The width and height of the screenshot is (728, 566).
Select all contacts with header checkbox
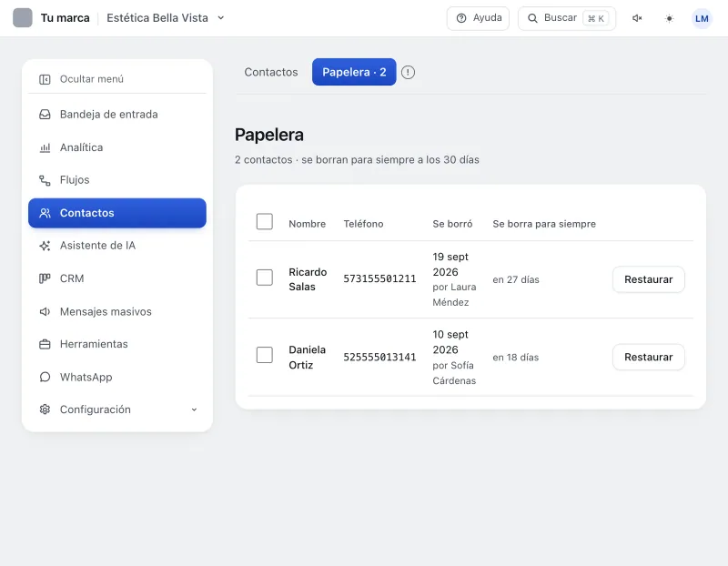(x=265, y=221)
